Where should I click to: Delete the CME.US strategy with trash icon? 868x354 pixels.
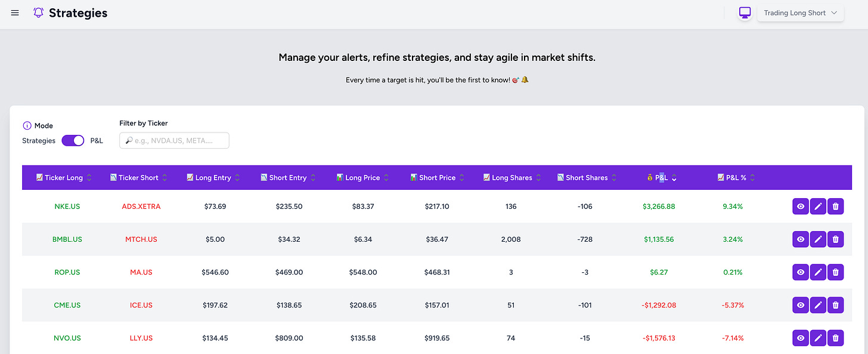point(836,305)
